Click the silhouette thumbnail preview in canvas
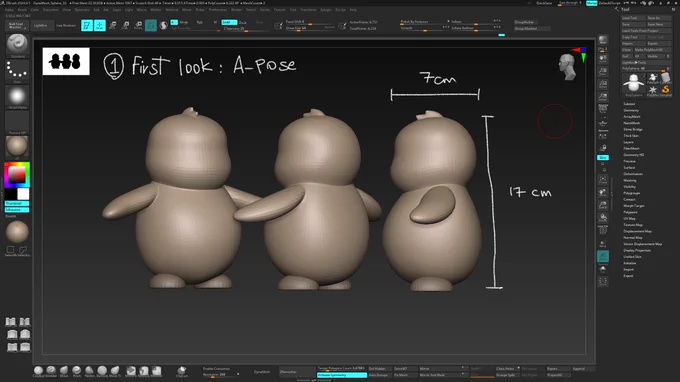 (x=66, y=61)
